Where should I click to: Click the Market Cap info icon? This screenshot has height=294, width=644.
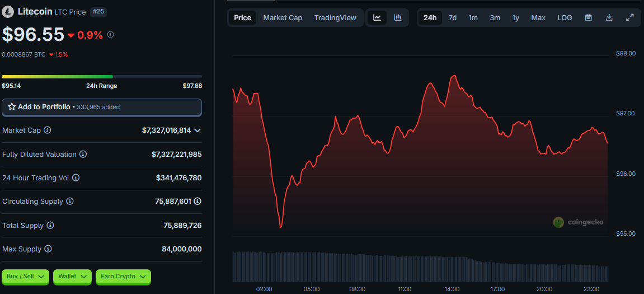[x=47, y=130]
